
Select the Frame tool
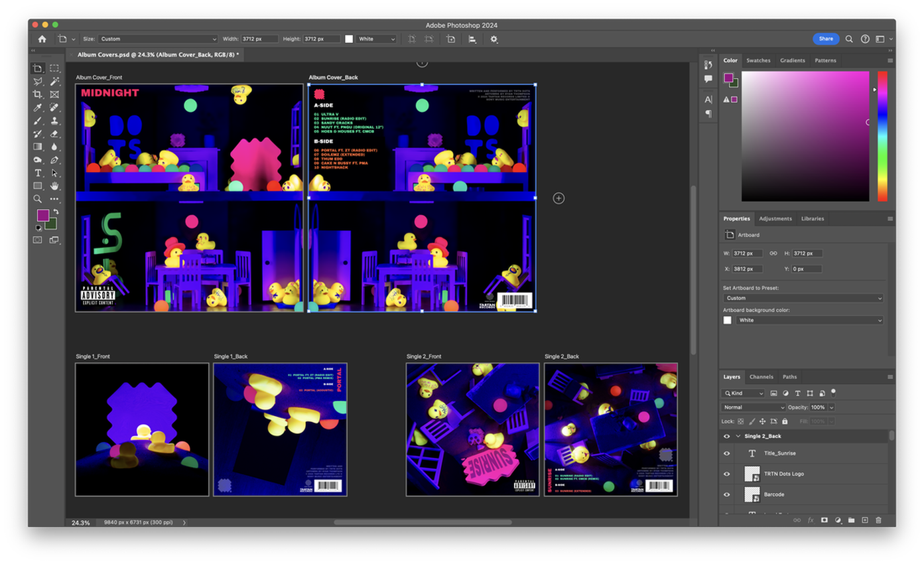coord(54,95)
